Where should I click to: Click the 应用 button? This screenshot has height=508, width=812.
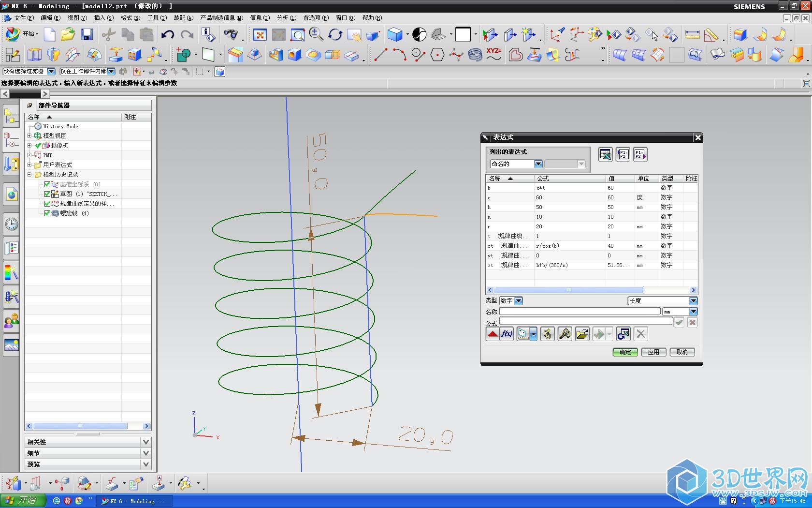point(653,352)
